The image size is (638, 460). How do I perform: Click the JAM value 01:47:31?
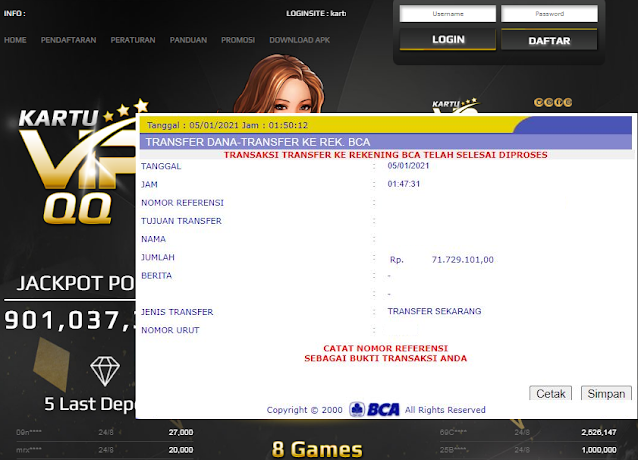click(404, 184)
